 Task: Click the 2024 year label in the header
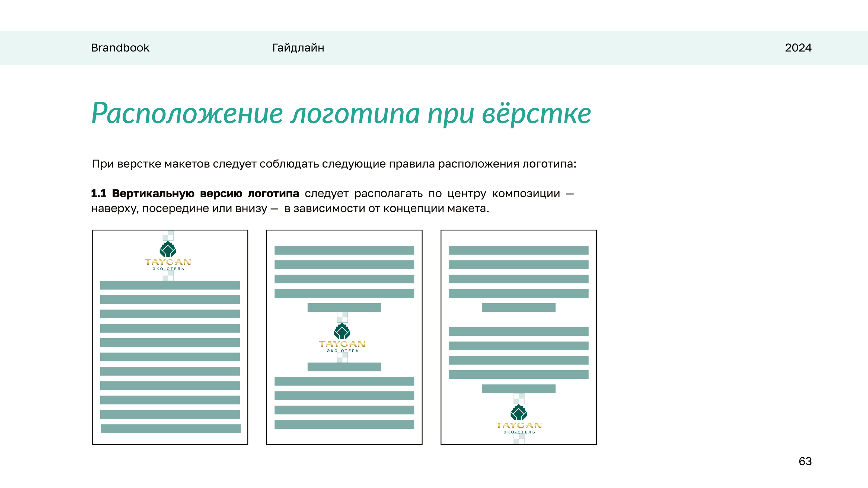tap(798, 48)
